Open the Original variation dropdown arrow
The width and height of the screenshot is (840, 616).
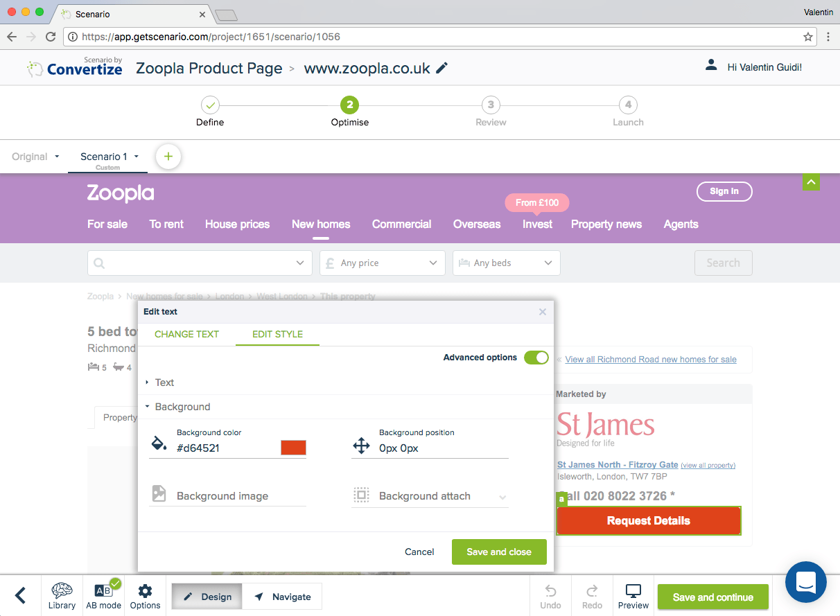coord(57,157)
